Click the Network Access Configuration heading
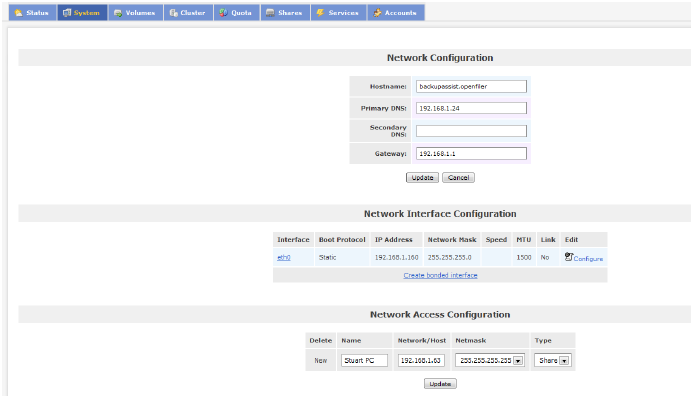The height and width of the screenshot is (396, 693). click(440, 314)
